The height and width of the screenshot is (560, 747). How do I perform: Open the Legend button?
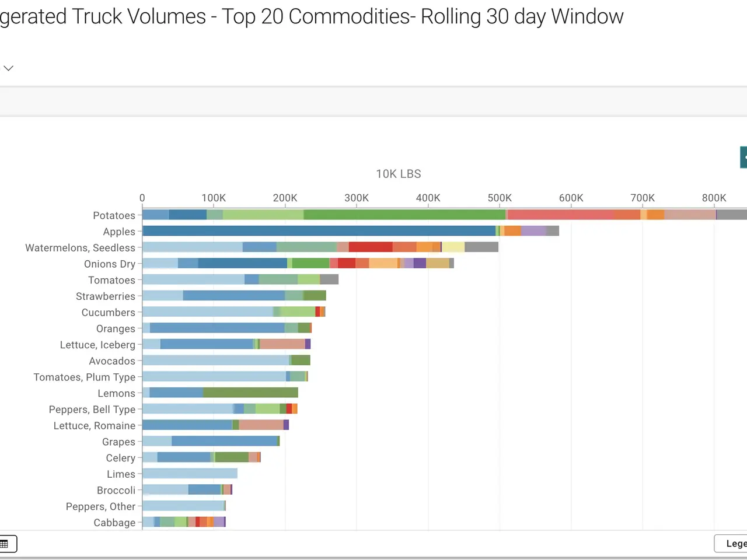click(x=732, y=544)
